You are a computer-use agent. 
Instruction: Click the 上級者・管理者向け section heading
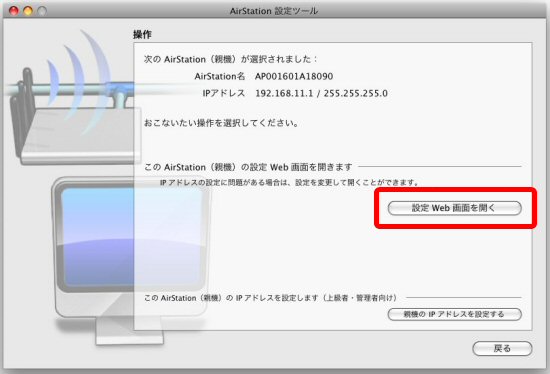[x=271, y=298]
